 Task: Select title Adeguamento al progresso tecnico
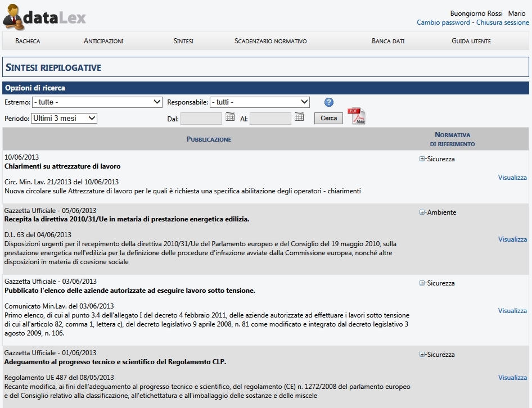(x=115, y=362)
